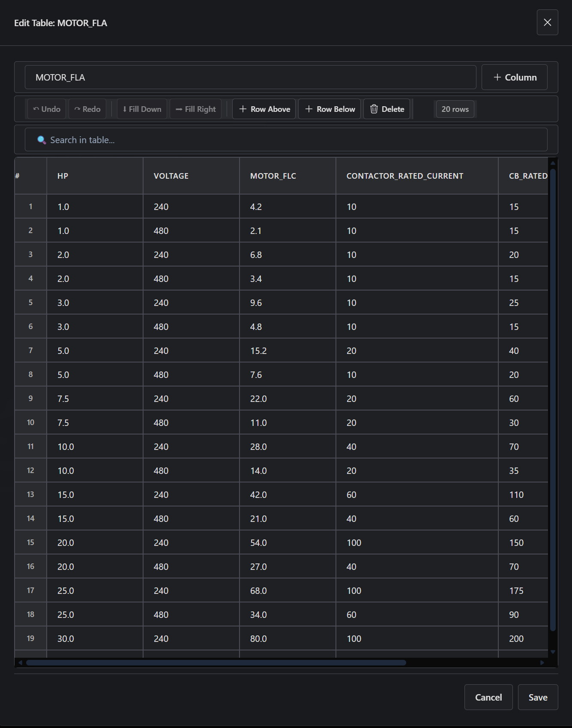Select row number 19
Image resolution: width=572 pixels, height=728 pixels.
coord(30,638)
